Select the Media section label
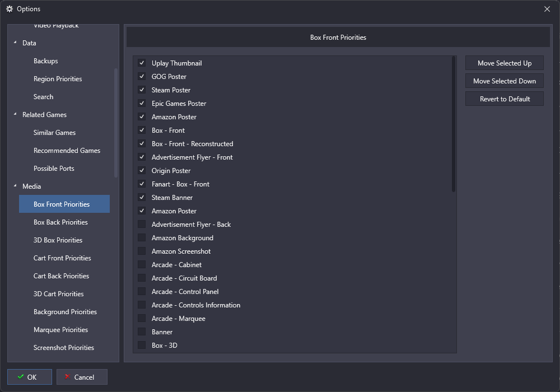 coord(31,186)
